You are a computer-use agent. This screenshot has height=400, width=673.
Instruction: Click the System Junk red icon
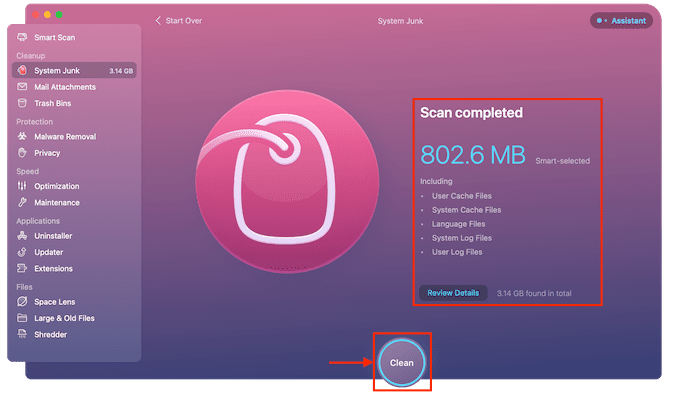pos(22,70)
